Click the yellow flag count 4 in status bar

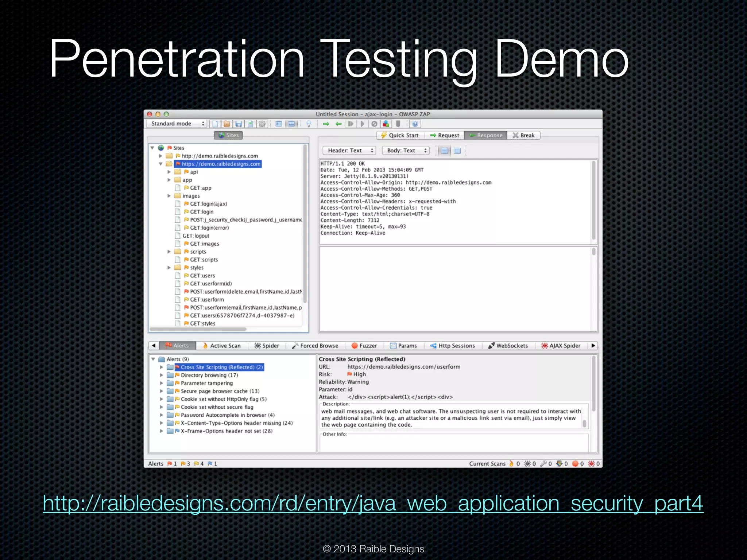coord(199,464)
